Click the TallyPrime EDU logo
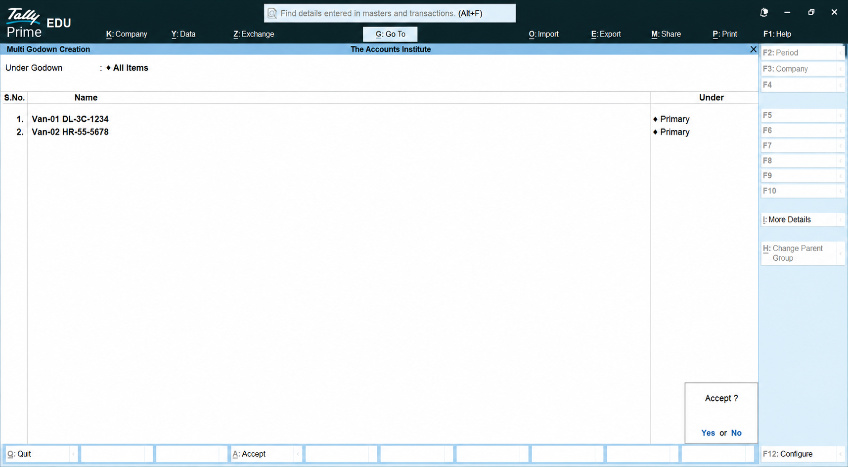 tap(38, 24)
